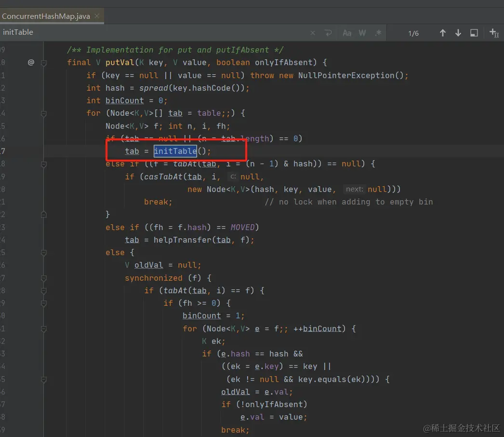
Task: Click the 'no lock when adding' comment
Action: click(x=349, y=202)
